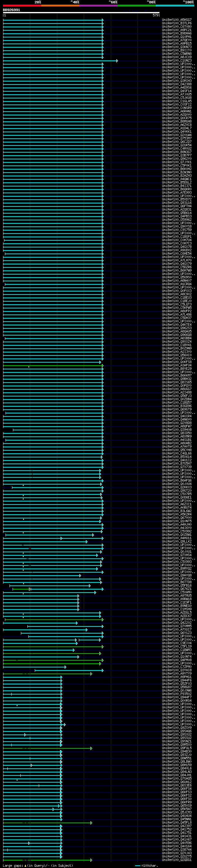Select hit label UniRef100_B6AFQ6
This screenshot has height=868, width=197.
(x=177, y=481)
